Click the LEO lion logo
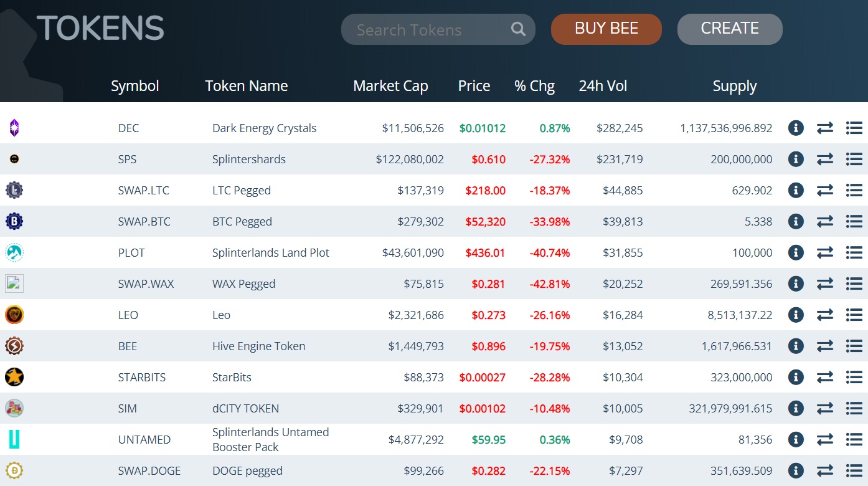The width and height of the screenshot is (868, 486). coord(14,315)
